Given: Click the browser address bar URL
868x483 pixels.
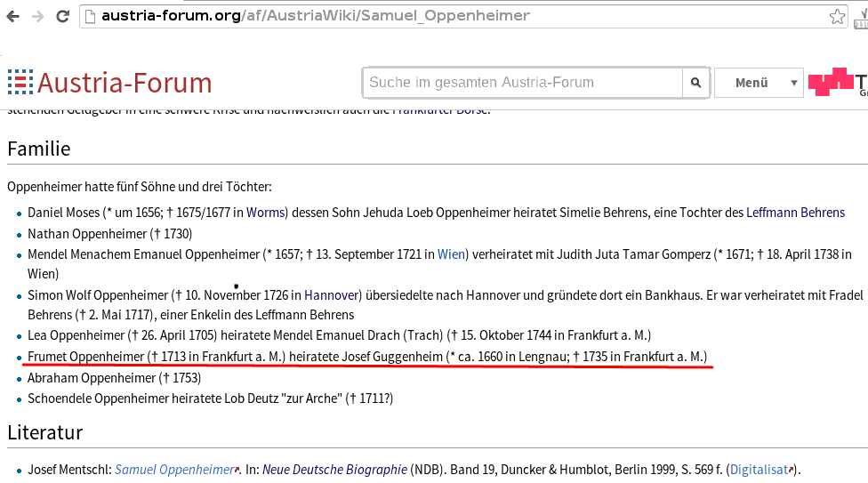Looking at the screenshot, I should click(x=315, y=16).
